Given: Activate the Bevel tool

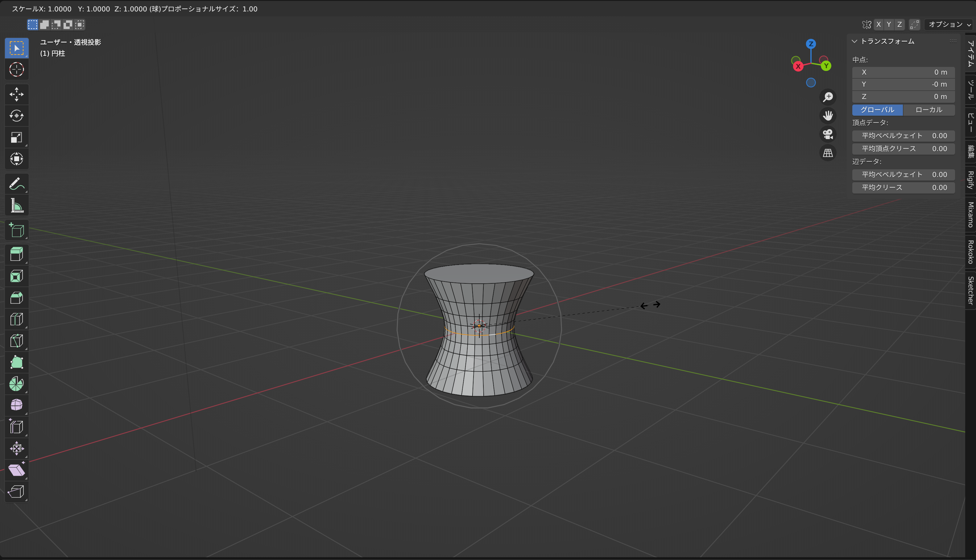Looking at the screenshot, I should pos(17,298).
